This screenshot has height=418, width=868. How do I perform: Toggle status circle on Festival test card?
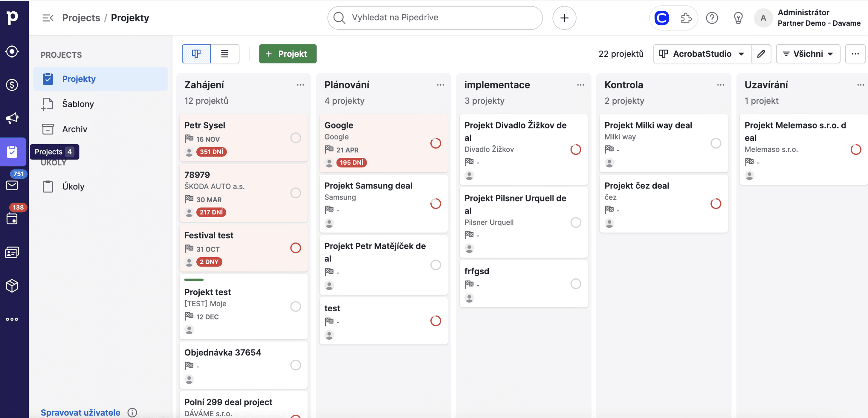pyautogui.click(x=295, y=248)
